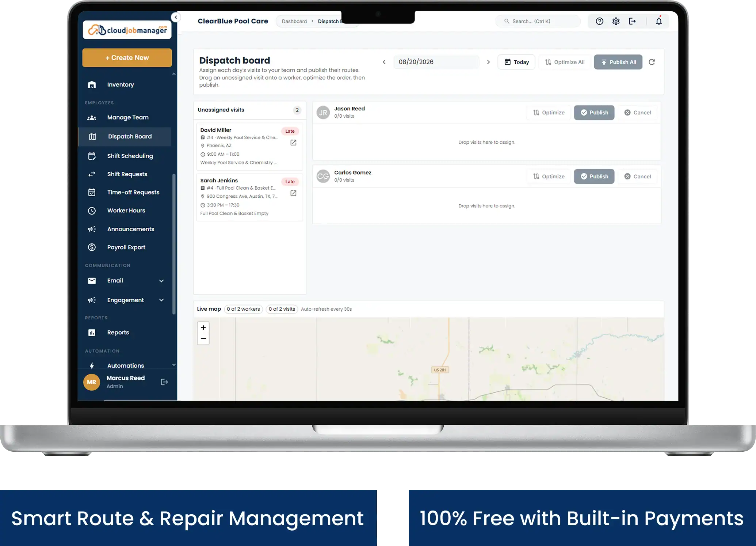Open Shift Scheduling
Image resolution: width=756 pixels, height=546 pixels.
tap(125, 156)
